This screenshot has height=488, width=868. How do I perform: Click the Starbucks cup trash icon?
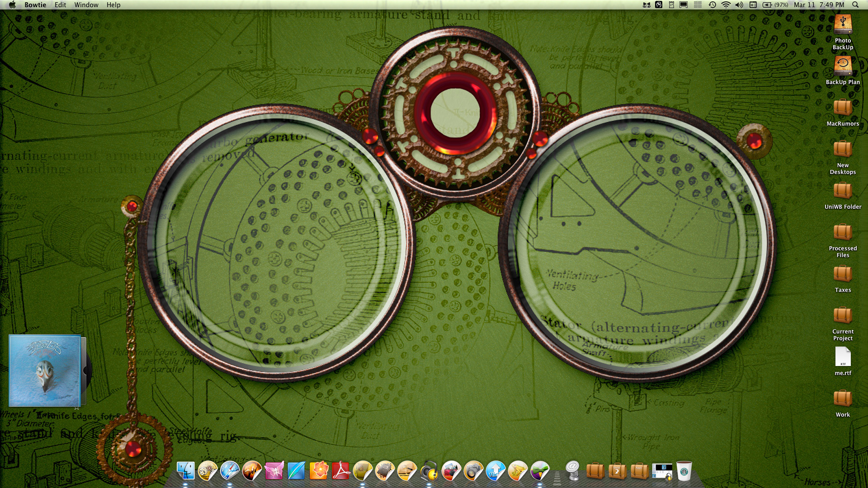click(x=684, y=471)
